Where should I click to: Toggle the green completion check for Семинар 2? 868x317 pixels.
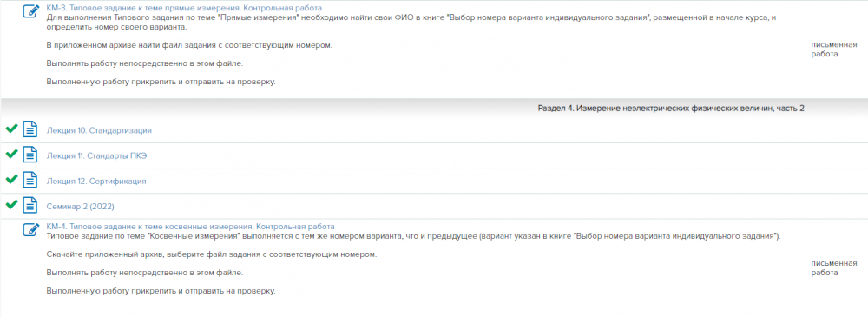coord(11,204)
